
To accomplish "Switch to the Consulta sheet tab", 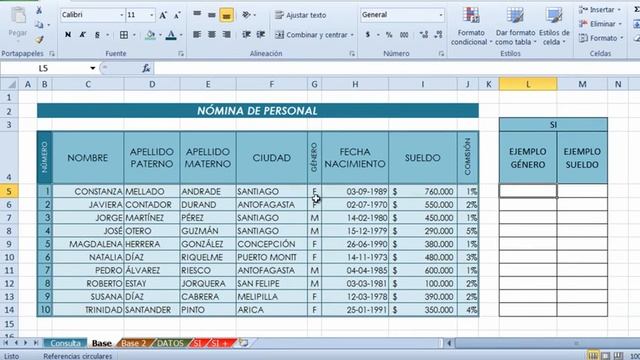I will tap(65, 343).
